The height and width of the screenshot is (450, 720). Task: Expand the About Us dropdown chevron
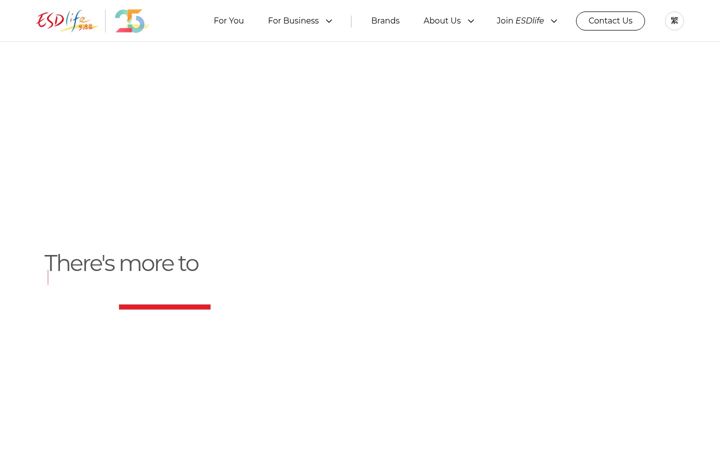coord(471,21)
